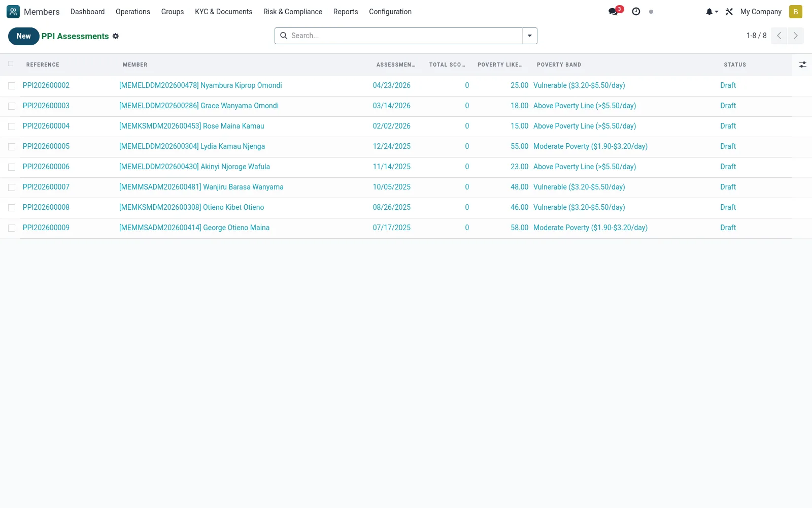Click Draft status in PPI202600006 row
This screenshot has height=508, width=812.
pos(728,167)
